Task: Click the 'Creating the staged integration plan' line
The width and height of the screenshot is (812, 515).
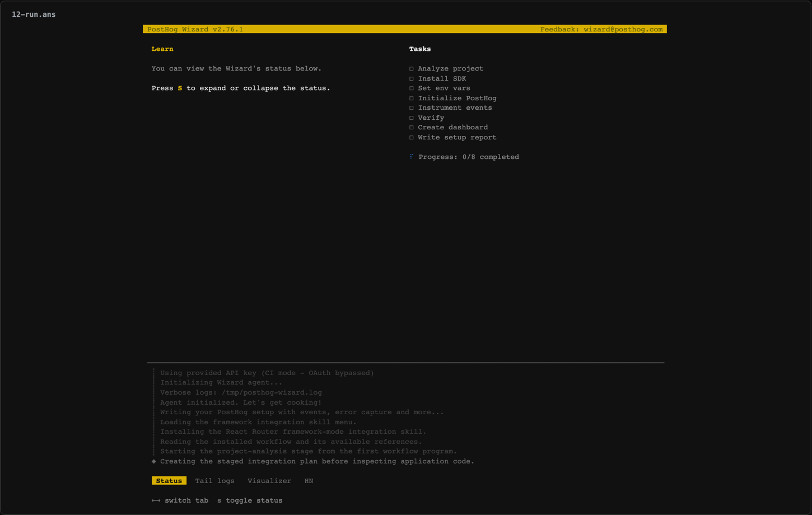Action: [317, 461]
